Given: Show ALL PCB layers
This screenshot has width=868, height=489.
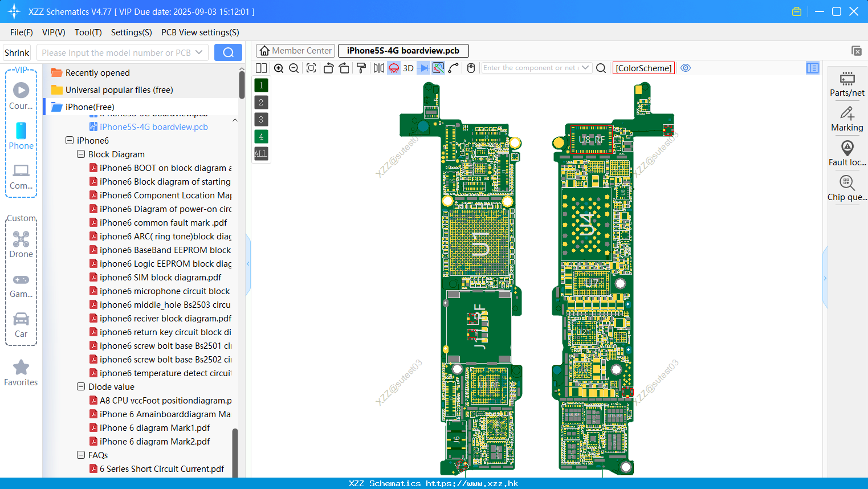Looking at the screenshot, I should 261,154.
